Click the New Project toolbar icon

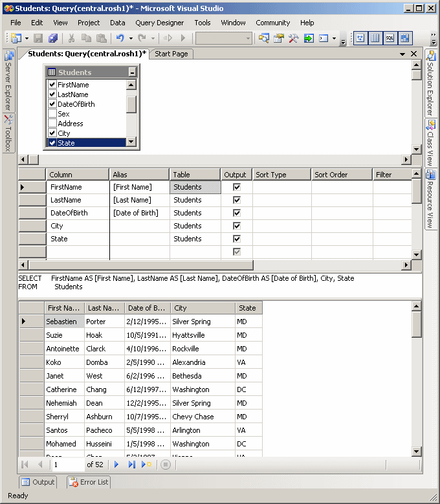tap(16, 38)
